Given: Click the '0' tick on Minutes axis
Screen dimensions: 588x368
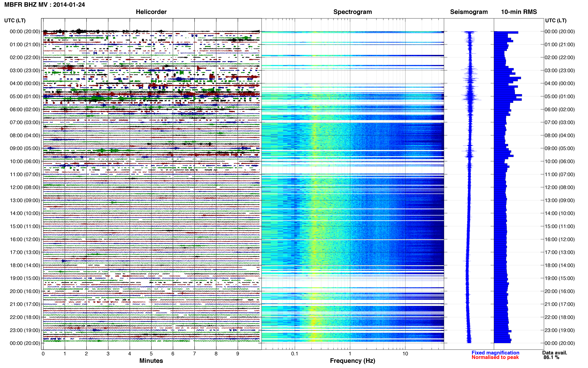Looking at the screenshot, I should pyautogui.click(x=43, y=354).
